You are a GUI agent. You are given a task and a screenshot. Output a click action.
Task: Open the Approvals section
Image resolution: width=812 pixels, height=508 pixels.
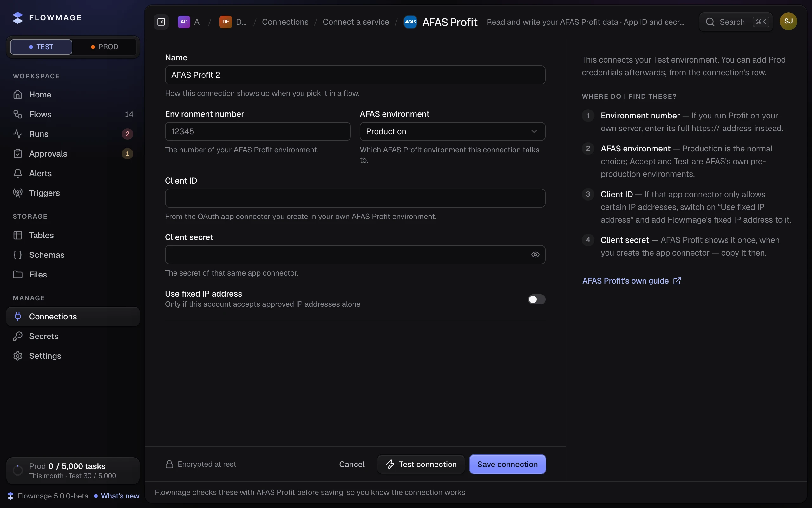point(73,154)
